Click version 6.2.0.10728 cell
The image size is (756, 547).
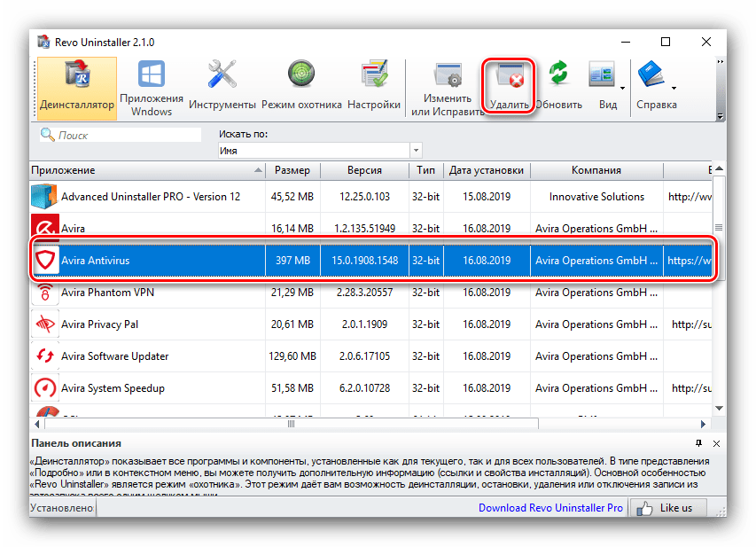(364, 387)
